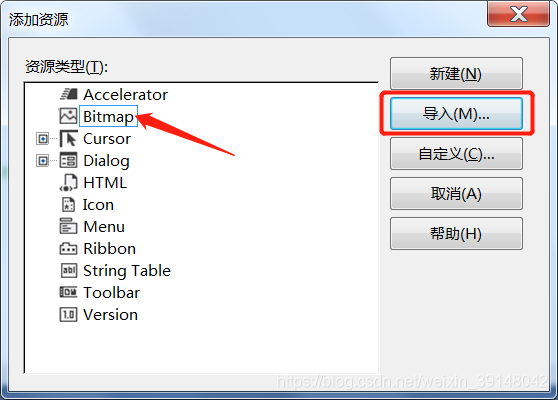Select the Accelerator resource type
The width and height of the screenshot is (558, 400).
pyautogui.click(x=125, y=94)
